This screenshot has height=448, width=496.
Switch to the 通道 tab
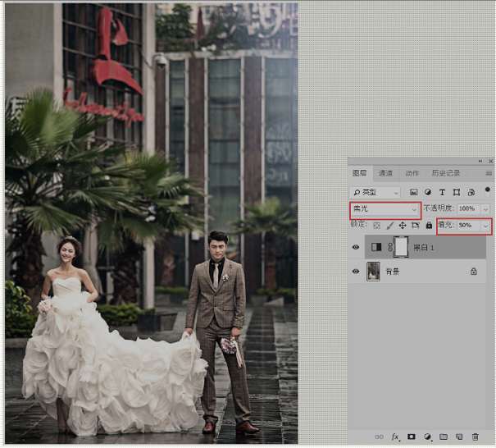[x=385, y=173]
